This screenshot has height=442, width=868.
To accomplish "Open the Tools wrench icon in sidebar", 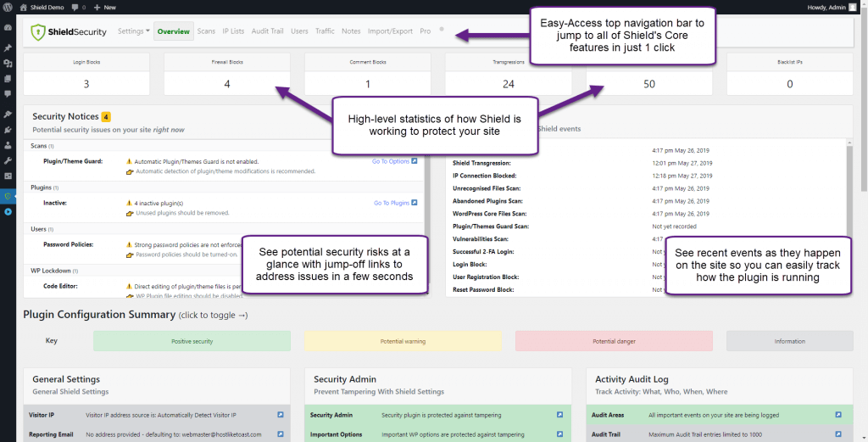I will (x=8, y=160).
